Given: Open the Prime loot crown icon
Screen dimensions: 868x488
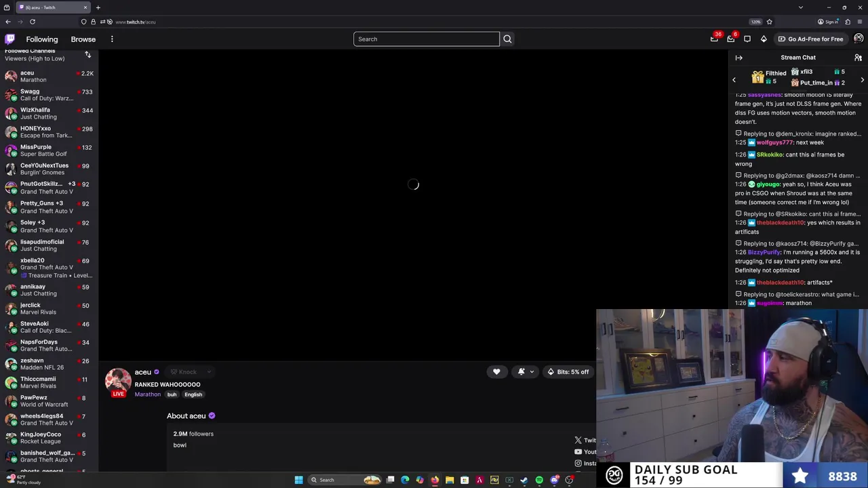Looking at the screenshot, I should click(714, 39).
